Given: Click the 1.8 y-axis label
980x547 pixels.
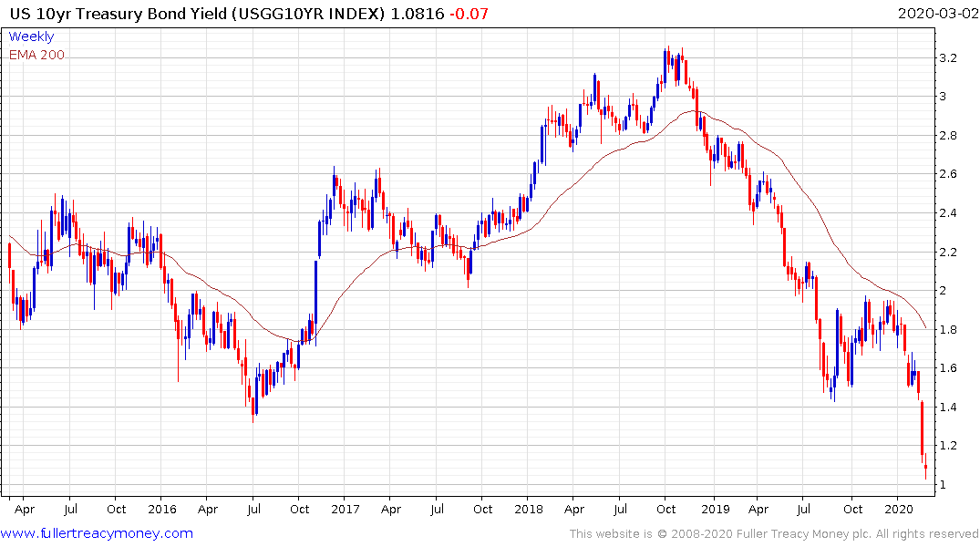Looking at the screenshot, I should 948,329.
